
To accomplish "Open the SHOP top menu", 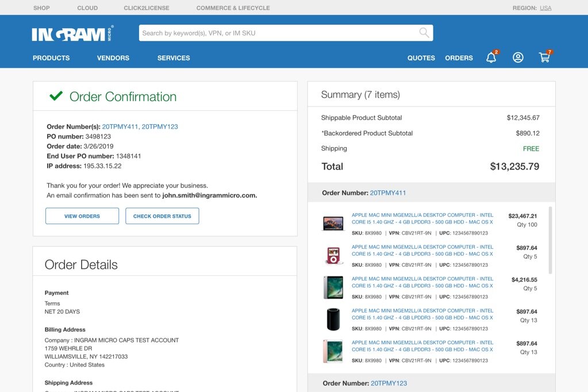I will coord(41,8).
